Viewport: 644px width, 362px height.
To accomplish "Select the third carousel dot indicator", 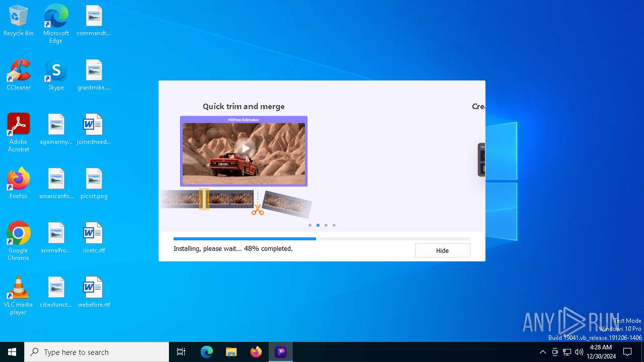I will 326,225.
